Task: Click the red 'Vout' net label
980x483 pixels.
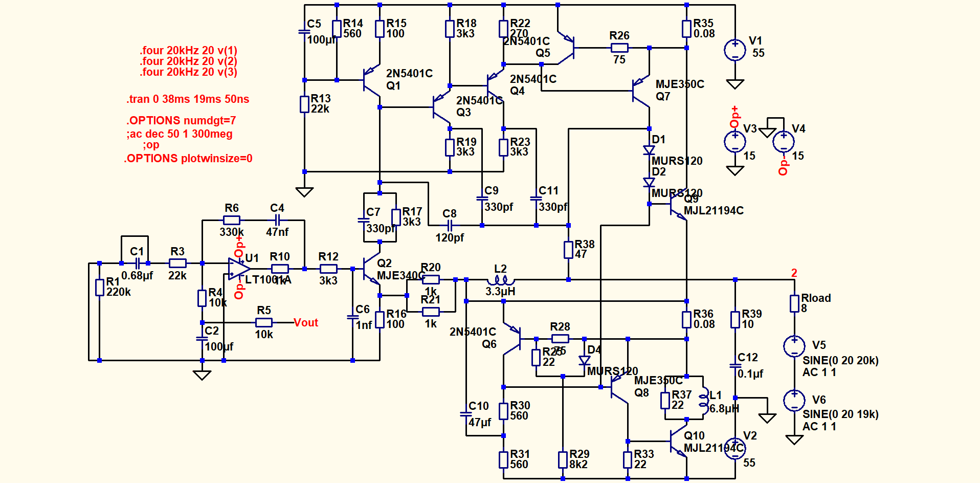Action: click(306, 323)
